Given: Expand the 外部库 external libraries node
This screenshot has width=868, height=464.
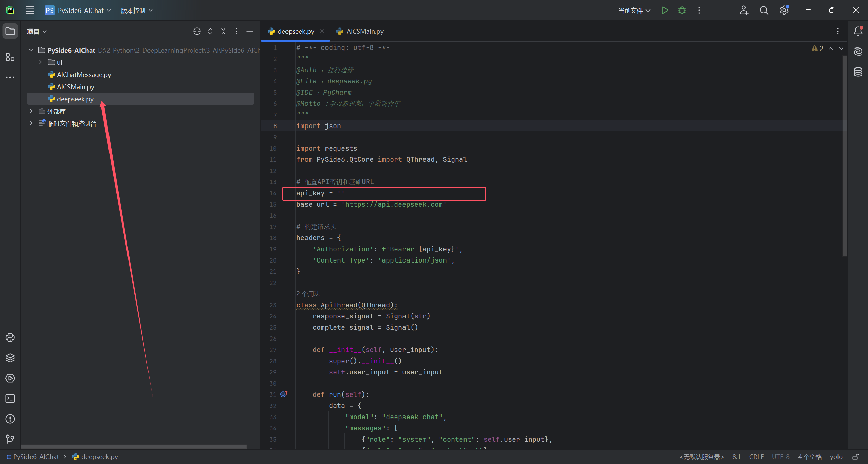Looking at the screenshot, I should coord(31,111).
